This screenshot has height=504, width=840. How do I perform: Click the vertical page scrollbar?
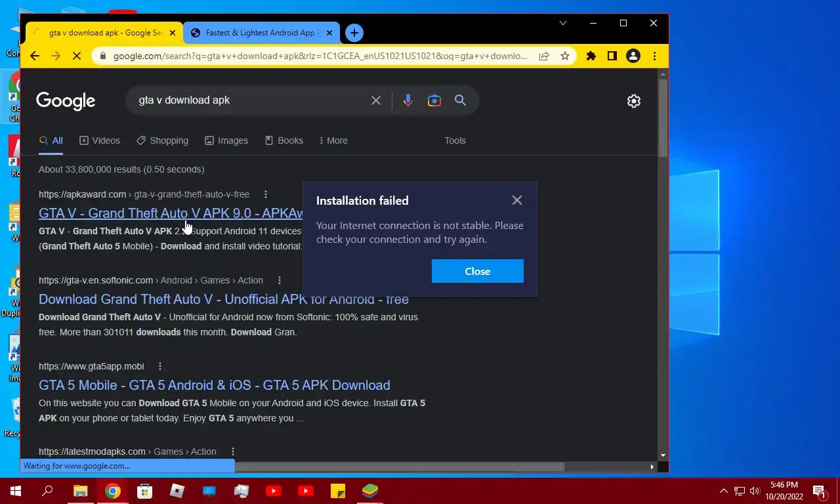pos(663,118)
